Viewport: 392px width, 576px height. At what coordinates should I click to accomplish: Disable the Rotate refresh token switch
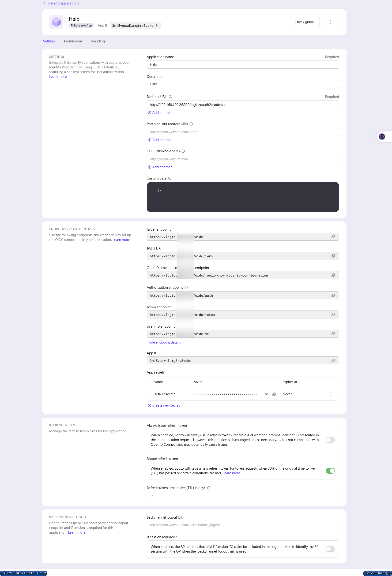click(330, 471)
